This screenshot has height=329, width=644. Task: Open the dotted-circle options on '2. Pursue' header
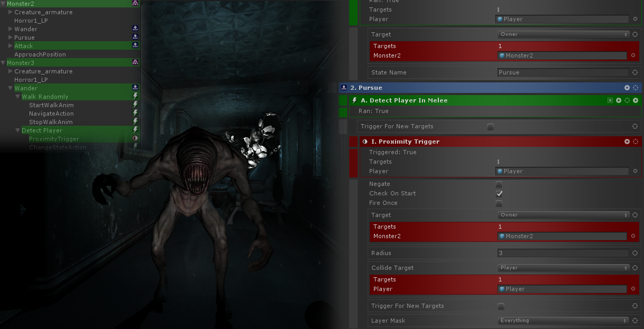[x=636, y=88]
